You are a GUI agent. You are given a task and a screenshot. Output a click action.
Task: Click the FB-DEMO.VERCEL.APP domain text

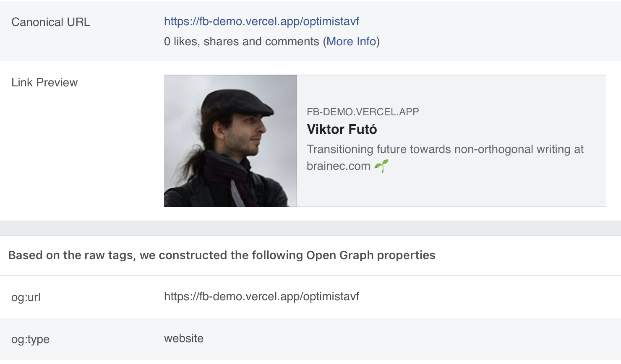pyautogui.click(x=363, y=112)
